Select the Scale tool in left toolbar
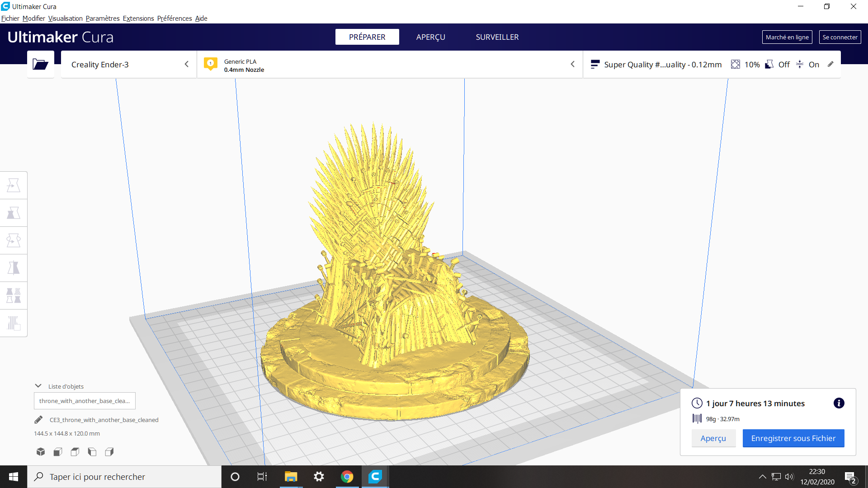Viewport: 868px width, 488px height. tap(14, 213)
